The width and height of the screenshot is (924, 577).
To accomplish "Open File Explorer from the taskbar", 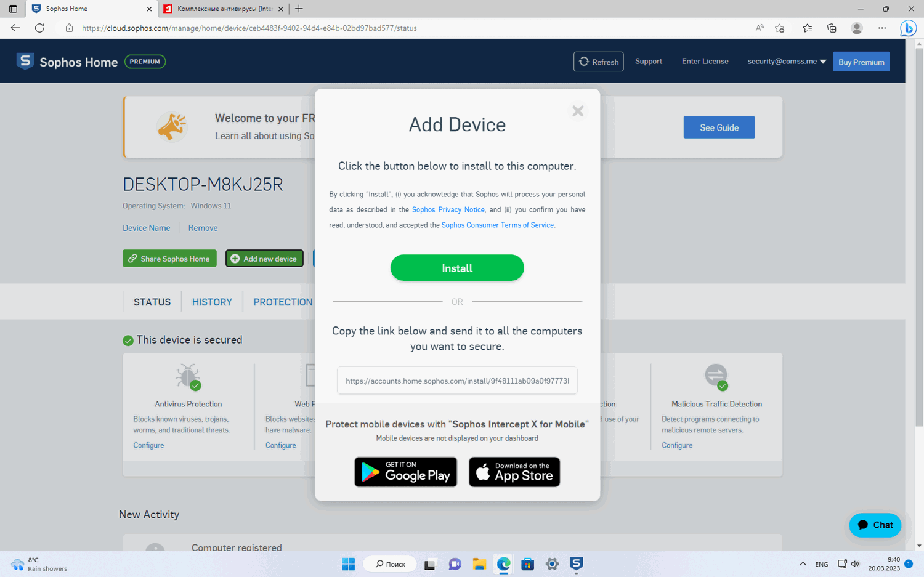I will click(479, 563).
